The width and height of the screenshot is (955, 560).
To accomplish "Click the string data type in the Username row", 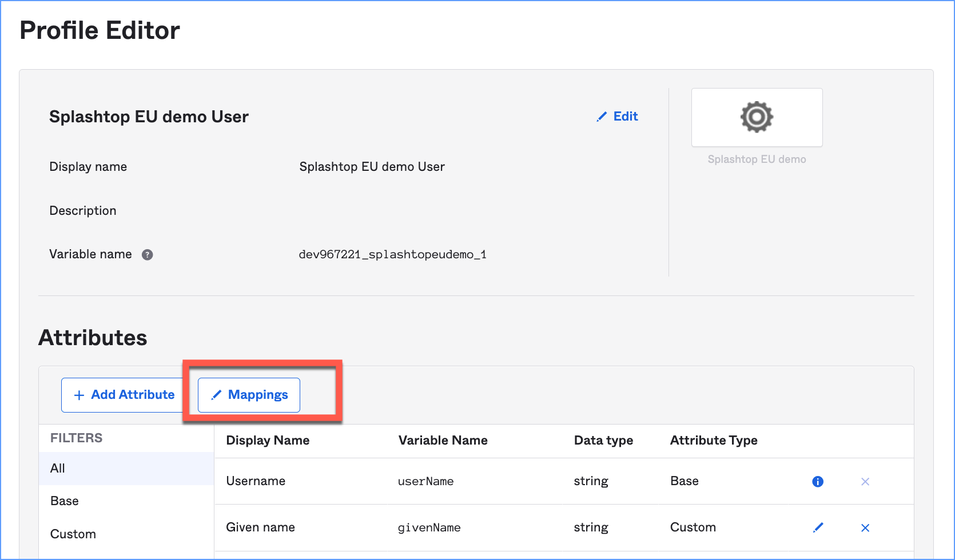I will [x=591, y=482].
